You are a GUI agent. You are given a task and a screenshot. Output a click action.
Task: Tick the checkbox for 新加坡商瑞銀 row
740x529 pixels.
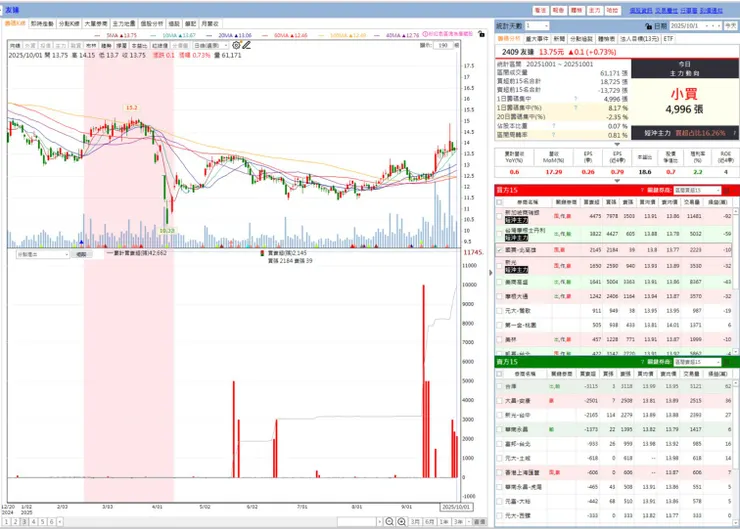point(499,216)
